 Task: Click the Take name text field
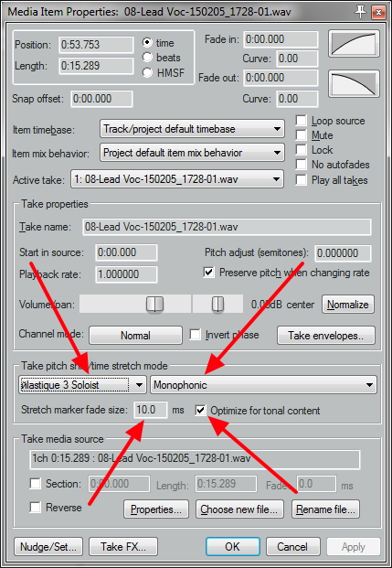227,227
